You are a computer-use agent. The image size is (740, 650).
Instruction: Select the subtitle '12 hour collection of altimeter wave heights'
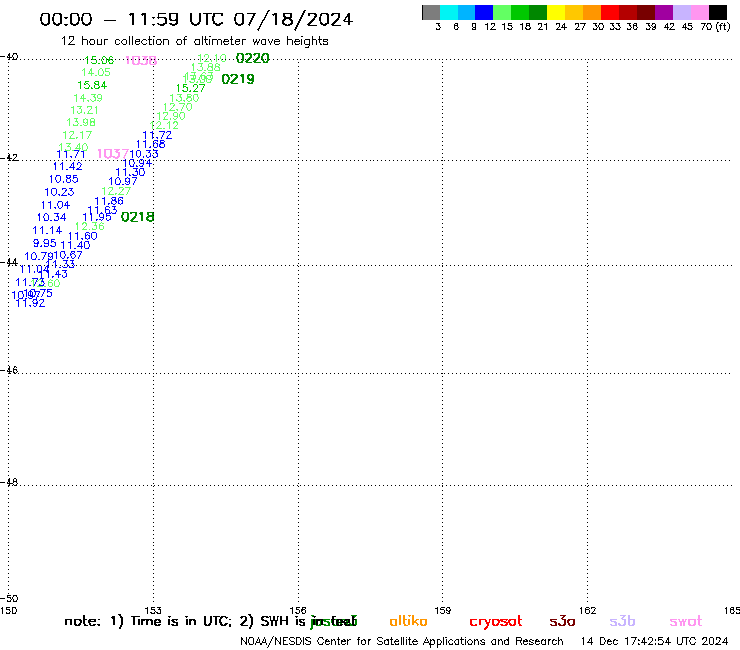(194, 41)
